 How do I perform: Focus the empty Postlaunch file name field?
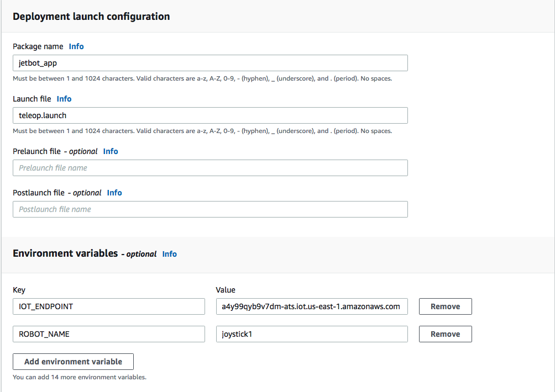210,209
